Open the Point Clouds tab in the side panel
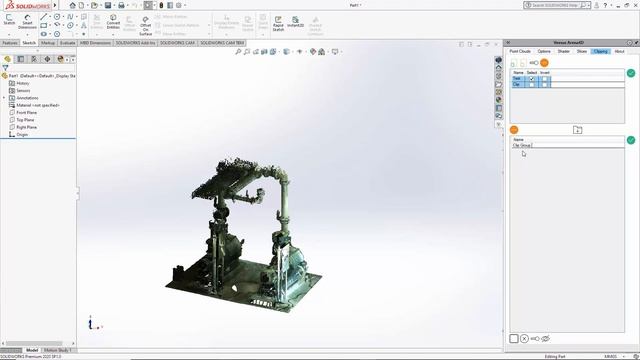640x360 pixels. 520,51
